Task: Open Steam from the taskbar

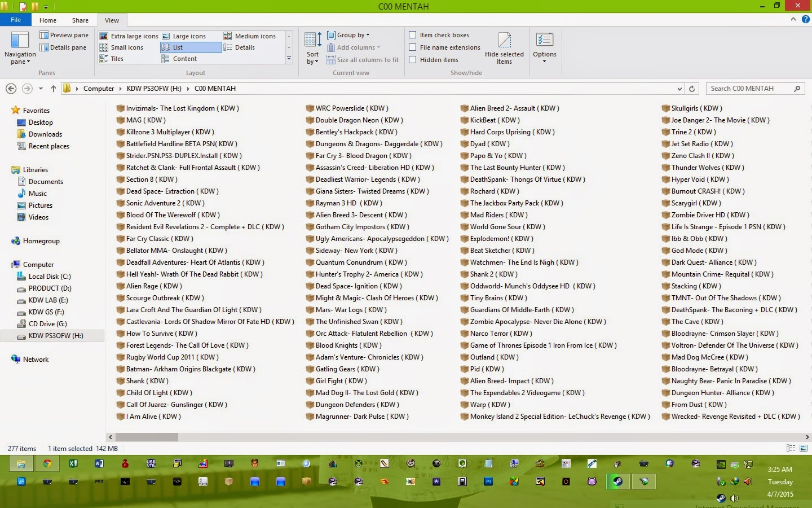Action: click(618, 481)
